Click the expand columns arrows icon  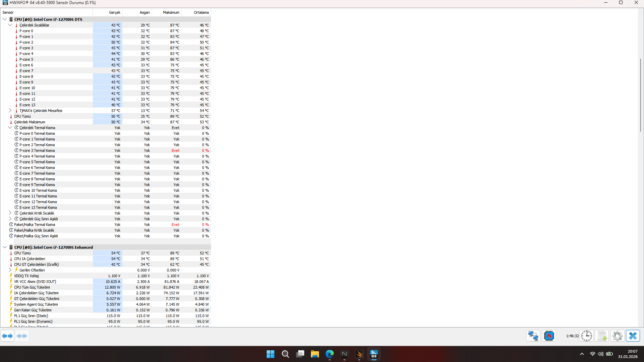point(7,336)
